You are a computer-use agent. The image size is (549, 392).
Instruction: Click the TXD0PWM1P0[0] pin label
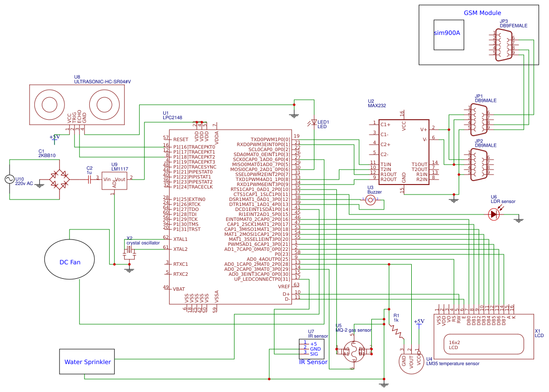tap(271, 140)
